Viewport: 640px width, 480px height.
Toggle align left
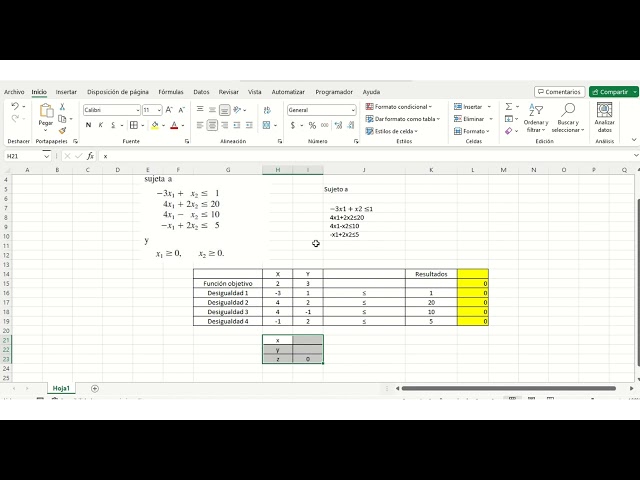point(200,125)
